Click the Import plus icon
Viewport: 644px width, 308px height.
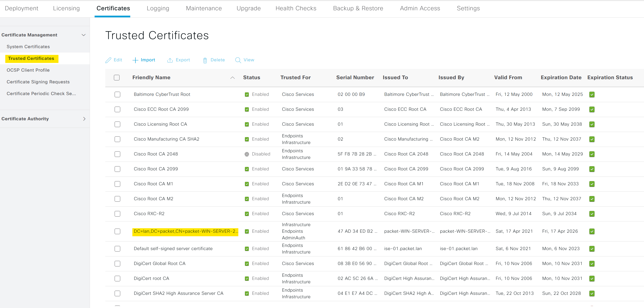coord(135,60)
